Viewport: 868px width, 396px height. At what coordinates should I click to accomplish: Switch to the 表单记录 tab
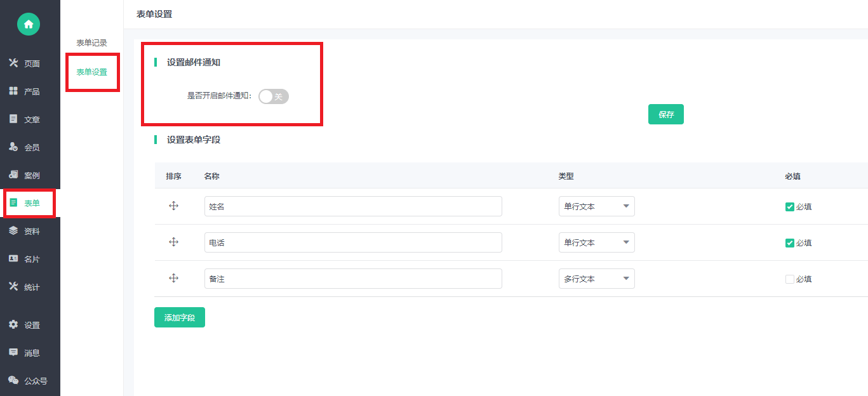pyautogui.click(x=92, y=43)
